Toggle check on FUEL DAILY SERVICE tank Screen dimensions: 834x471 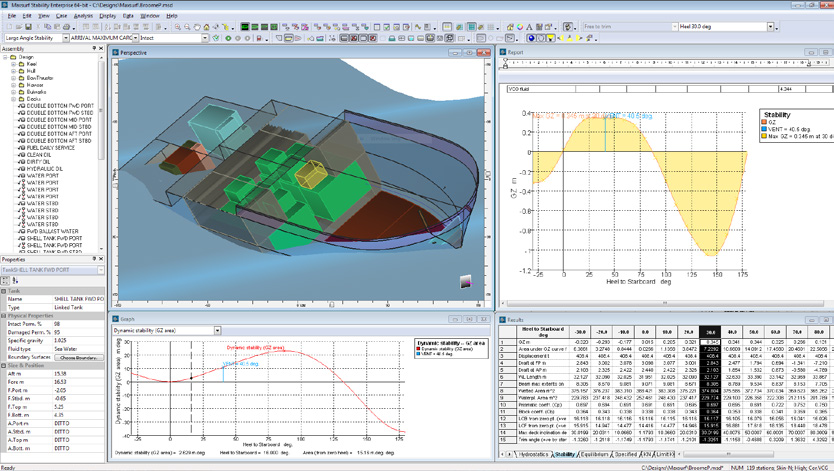21,148
